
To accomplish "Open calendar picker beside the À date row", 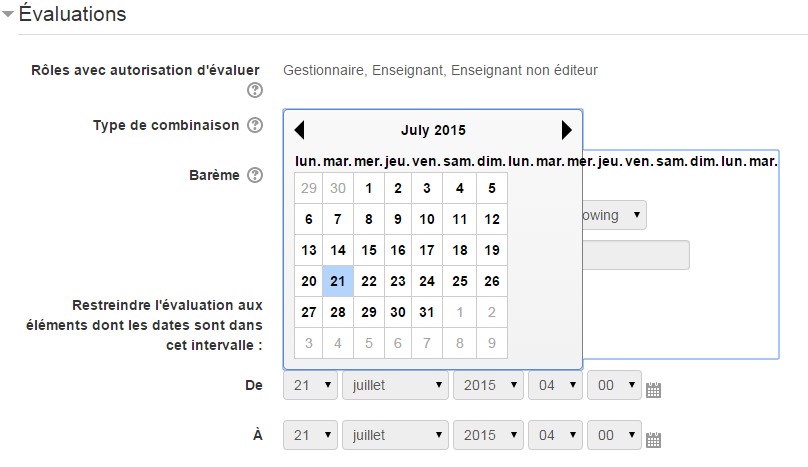I will [653, 440].
